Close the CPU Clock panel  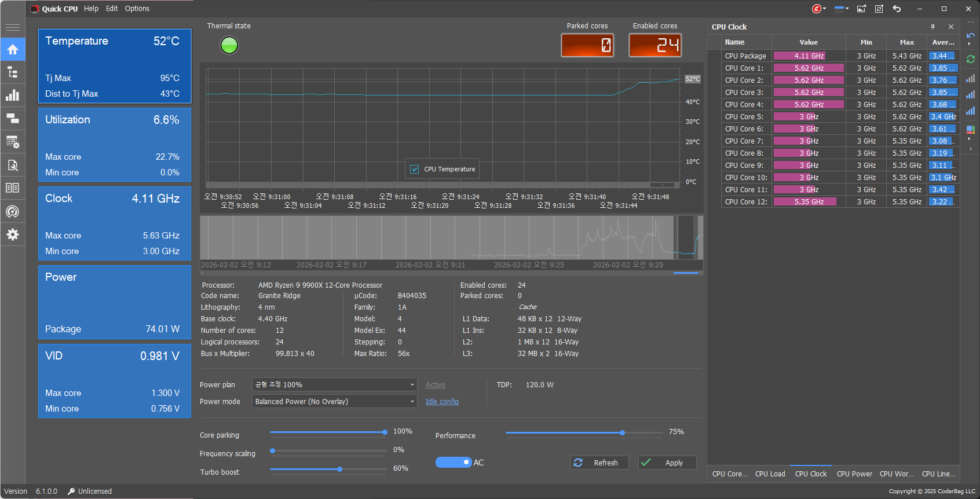pos(951,27)
